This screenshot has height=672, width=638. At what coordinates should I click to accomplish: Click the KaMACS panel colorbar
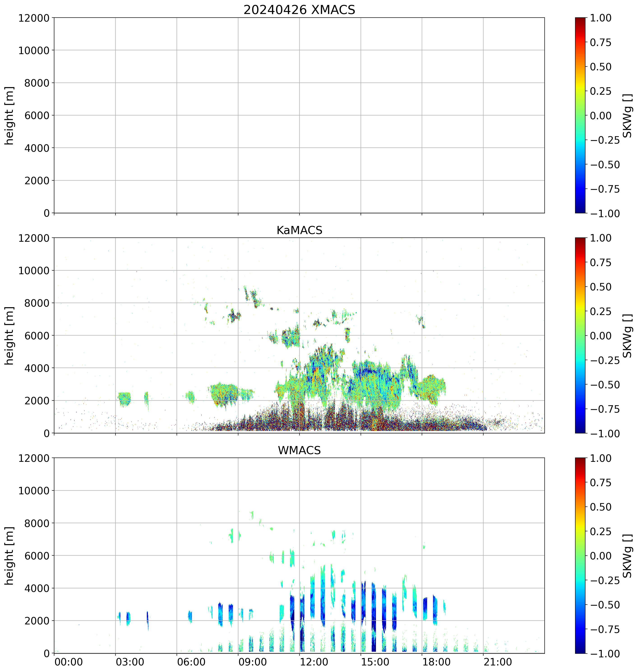click(x=580, y=335)
